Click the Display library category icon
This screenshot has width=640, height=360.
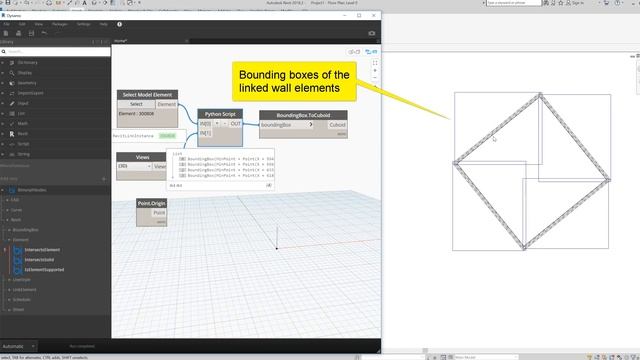point(12,73)
